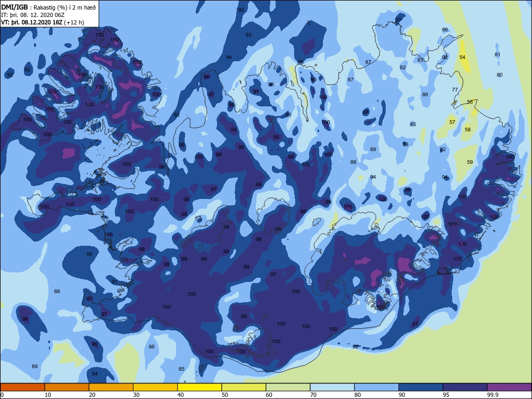Click the map value '91' on southwest peninsula
Viewport: 532px width, 399px height.
pyautogui.click(x=114, y=281)
